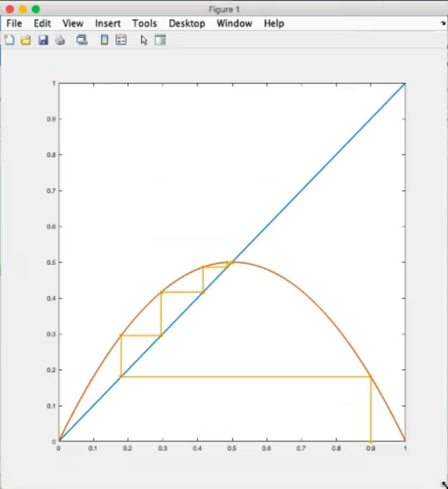Open the Tools menu
Image resolution: width=448 pixels, height=489 pixels.
(144, 23)
